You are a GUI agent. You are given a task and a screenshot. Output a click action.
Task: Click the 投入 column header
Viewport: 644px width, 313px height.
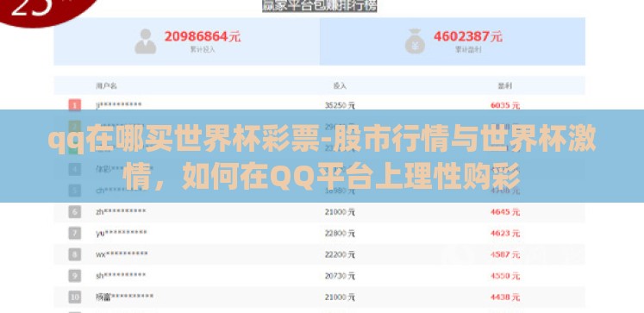click(x=340, y=86)
